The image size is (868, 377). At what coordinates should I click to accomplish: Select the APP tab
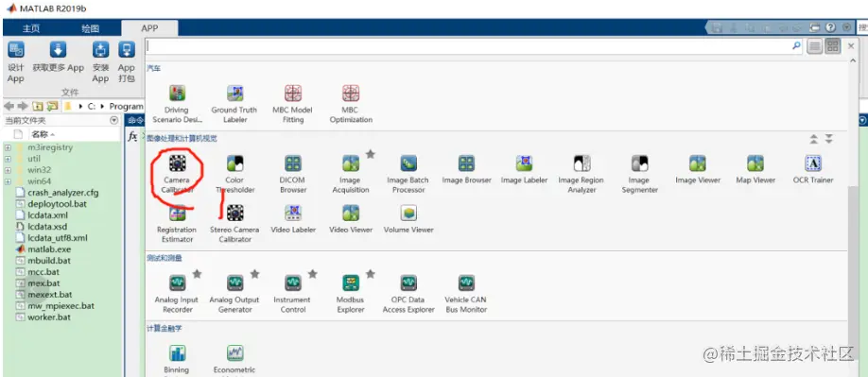[x=149, y=28]
